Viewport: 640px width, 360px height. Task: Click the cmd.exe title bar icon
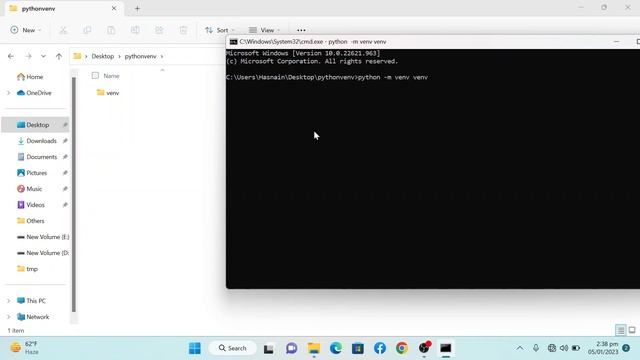233,42
